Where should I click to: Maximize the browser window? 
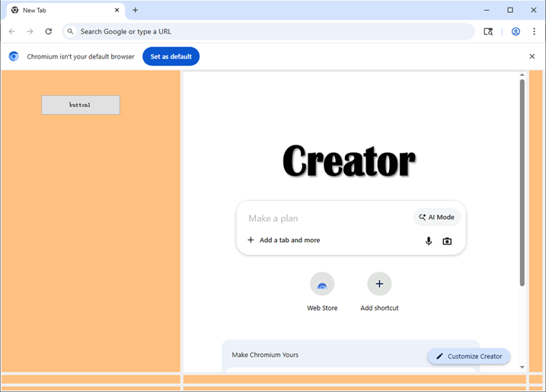[x=510, y=10]
